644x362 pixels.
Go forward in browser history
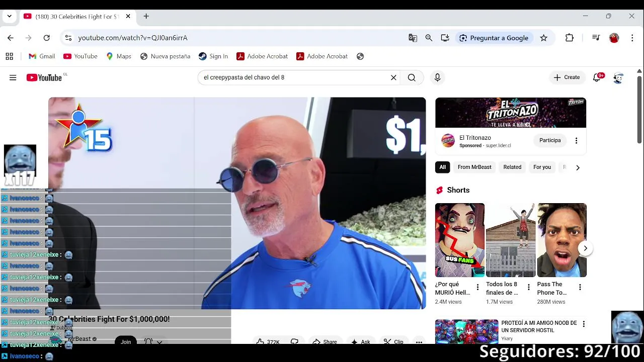coord(29,38)
